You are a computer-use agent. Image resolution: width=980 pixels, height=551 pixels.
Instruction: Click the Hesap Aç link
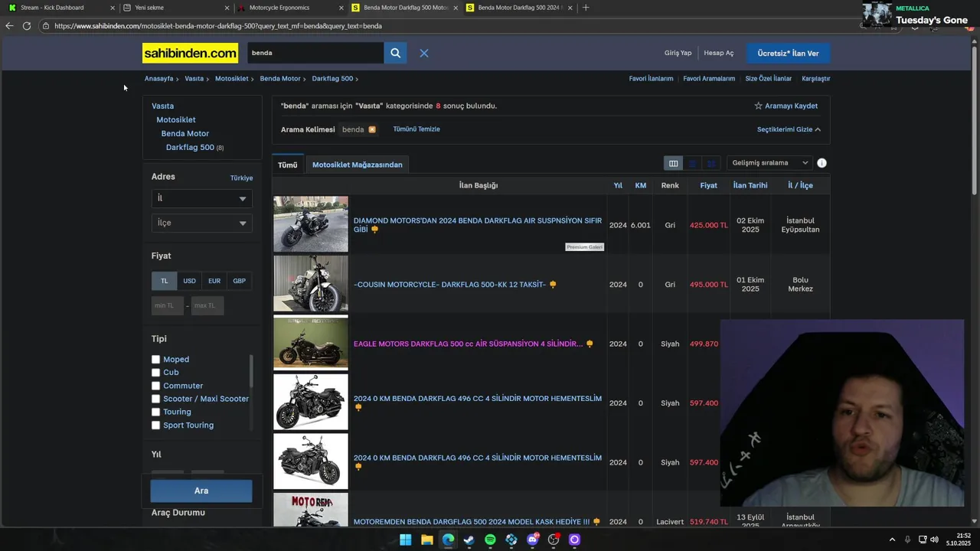click(718, 53)
